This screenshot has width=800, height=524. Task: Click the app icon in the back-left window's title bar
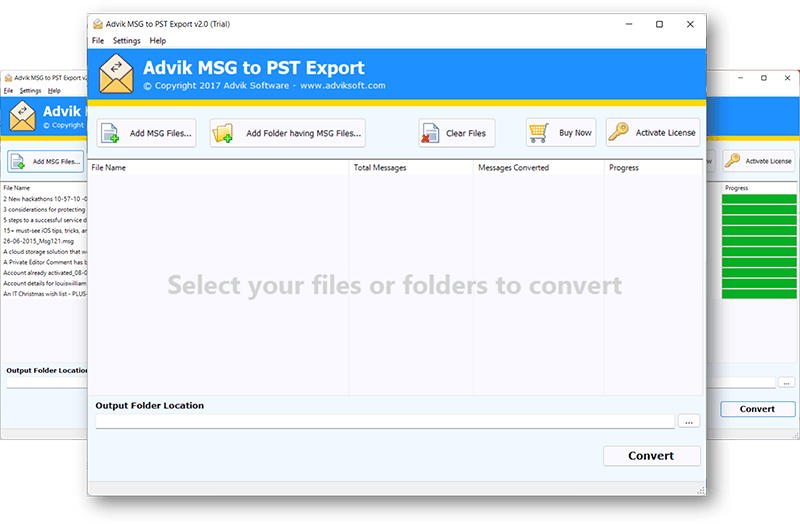click(8, 78)
